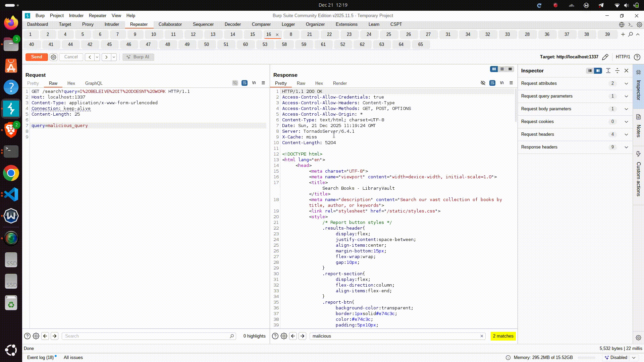
Task: Jump to next match in response search
Action: 303,336
